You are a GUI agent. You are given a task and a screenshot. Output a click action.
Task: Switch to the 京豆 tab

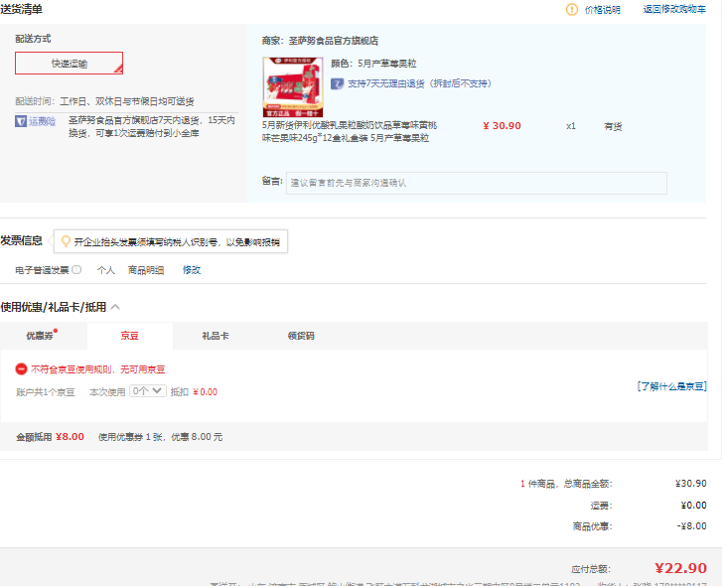pyautogui.click(x=130, y=336)
